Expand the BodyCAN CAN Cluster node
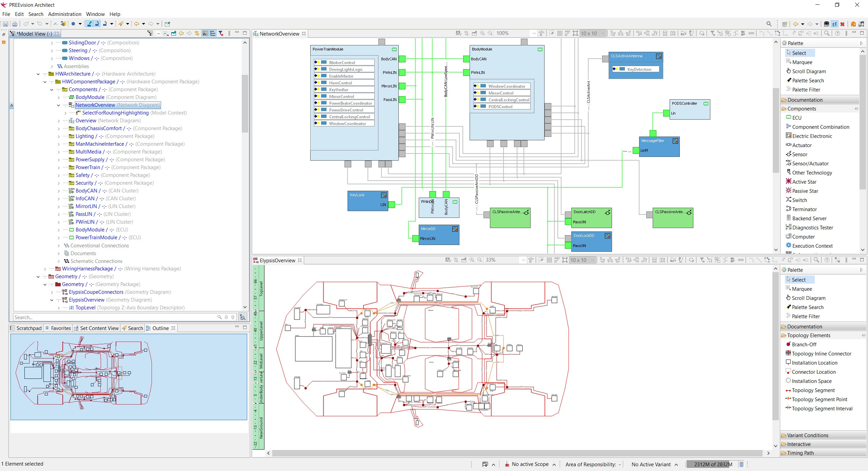868x471 pixels. coord(59,191)
